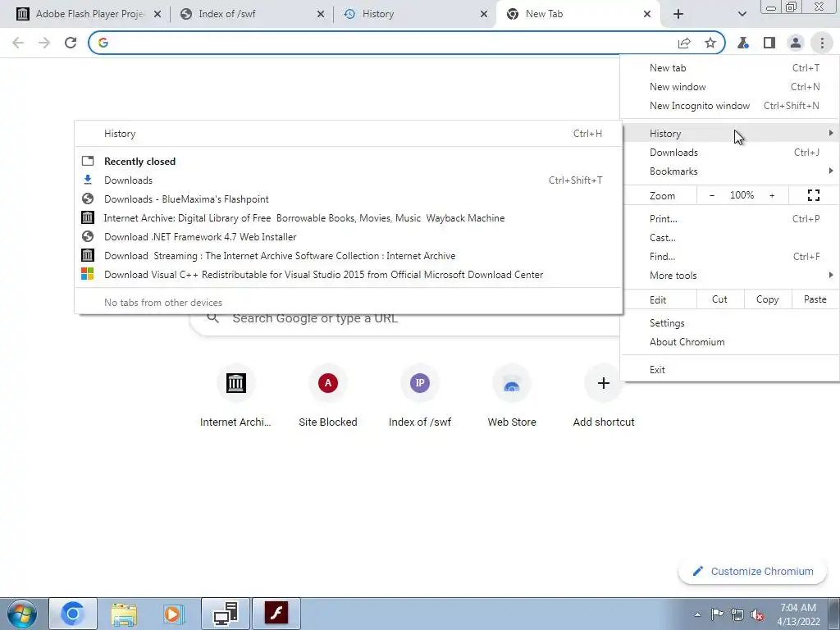The height and width of the screenshot is (630, 840).
Task: Open a New Incognito window
Action: pyautogui.click(x=729, y=106)
